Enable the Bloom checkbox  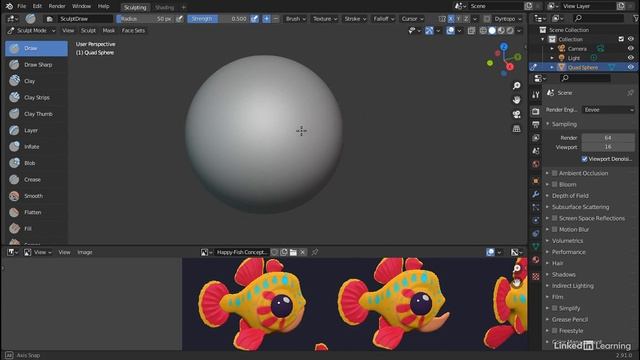click(555, 184)
